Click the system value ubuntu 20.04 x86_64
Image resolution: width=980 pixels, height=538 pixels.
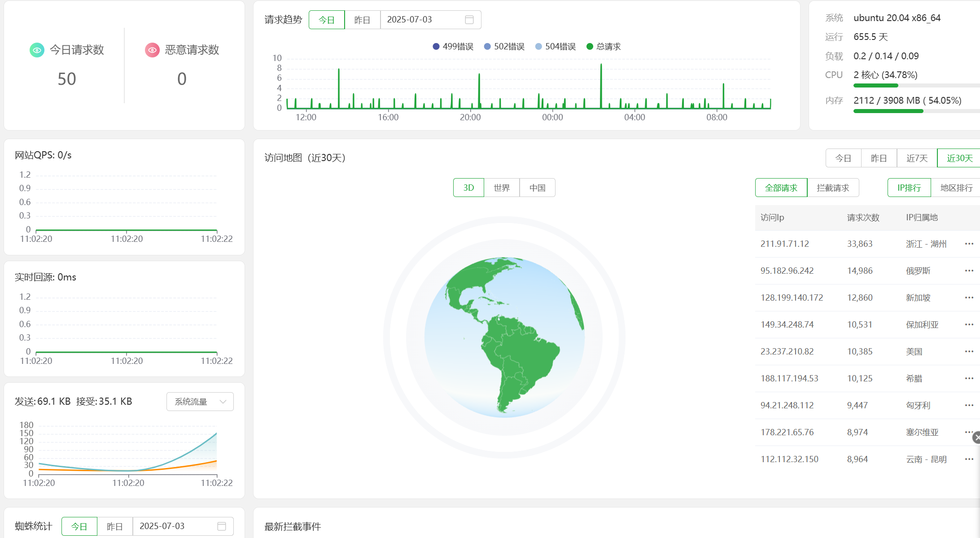coord(897,18)
